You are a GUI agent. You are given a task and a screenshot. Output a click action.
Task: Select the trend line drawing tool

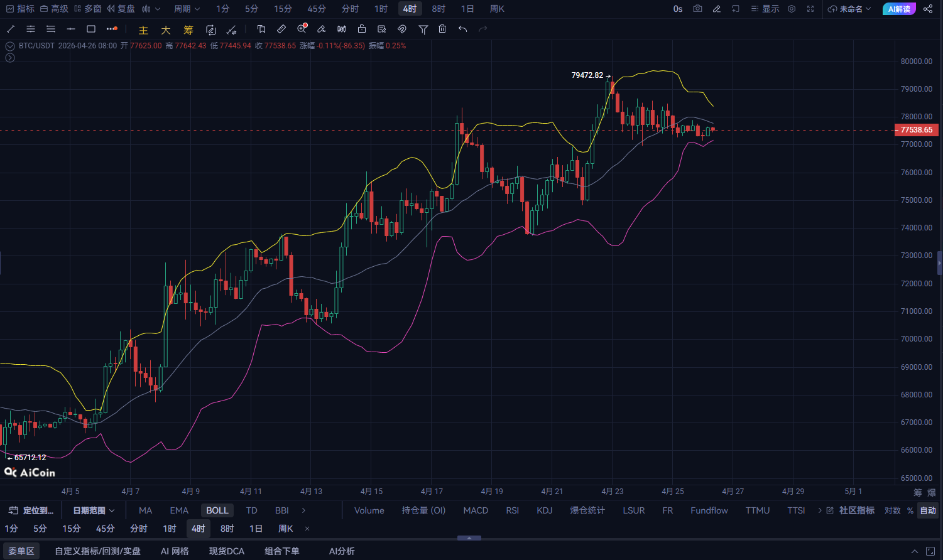point(11,29)
